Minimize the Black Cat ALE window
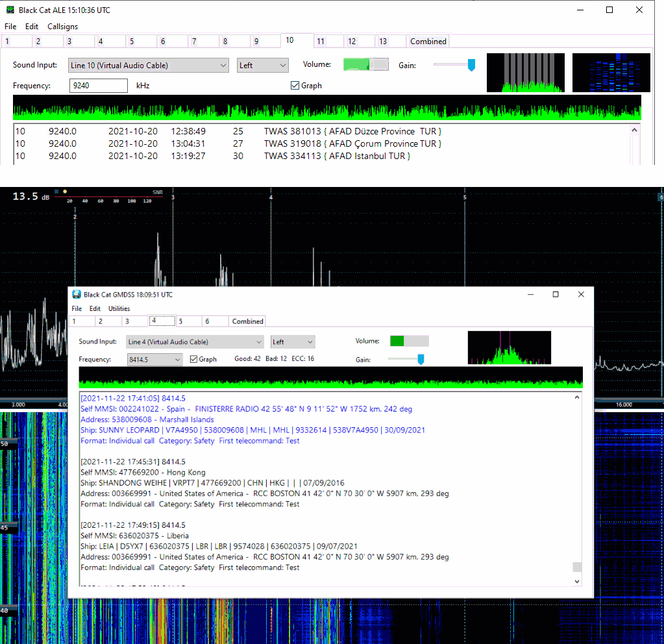This screenshot has height=644, width=664. 580,10
